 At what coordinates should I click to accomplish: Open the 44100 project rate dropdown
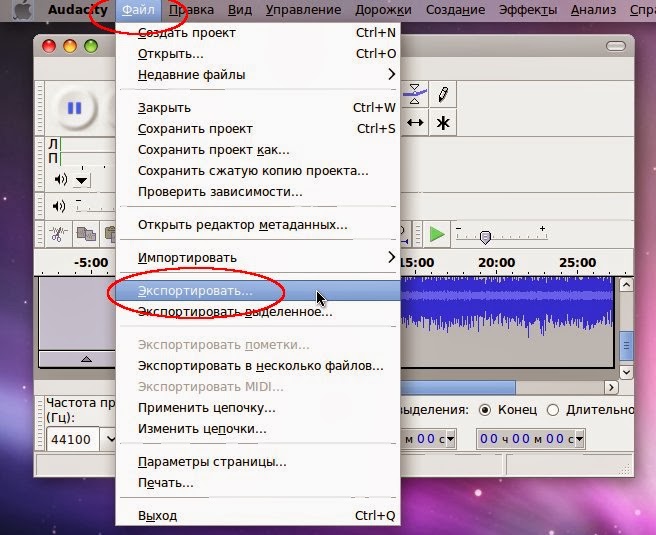coord(110,439)
